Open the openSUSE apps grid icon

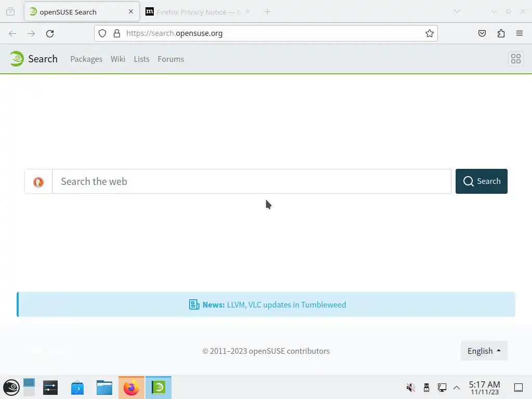tap(516, 59)
